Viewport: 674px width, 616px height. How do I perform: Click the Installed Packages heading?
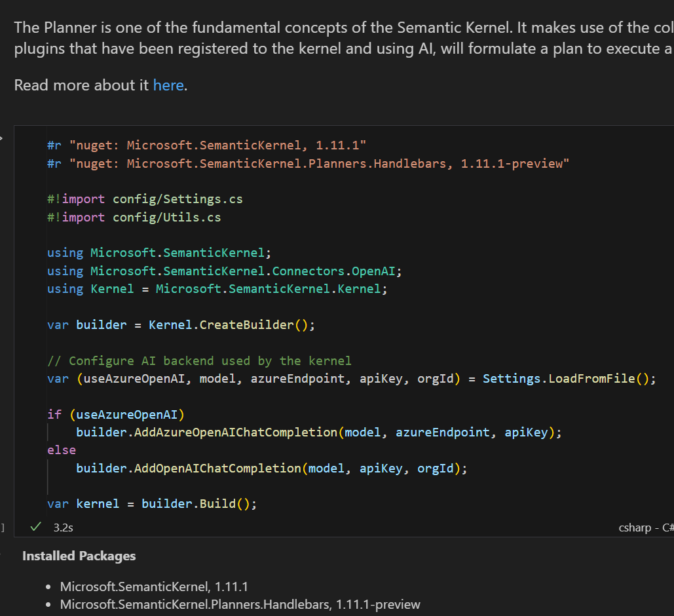(79, 556)
